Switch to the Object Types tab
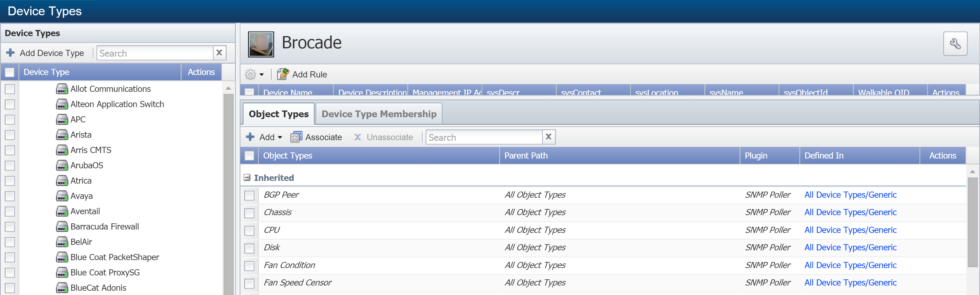Image resolution: width=980 pixels, height=295 pixels. [x=278, y=114]
